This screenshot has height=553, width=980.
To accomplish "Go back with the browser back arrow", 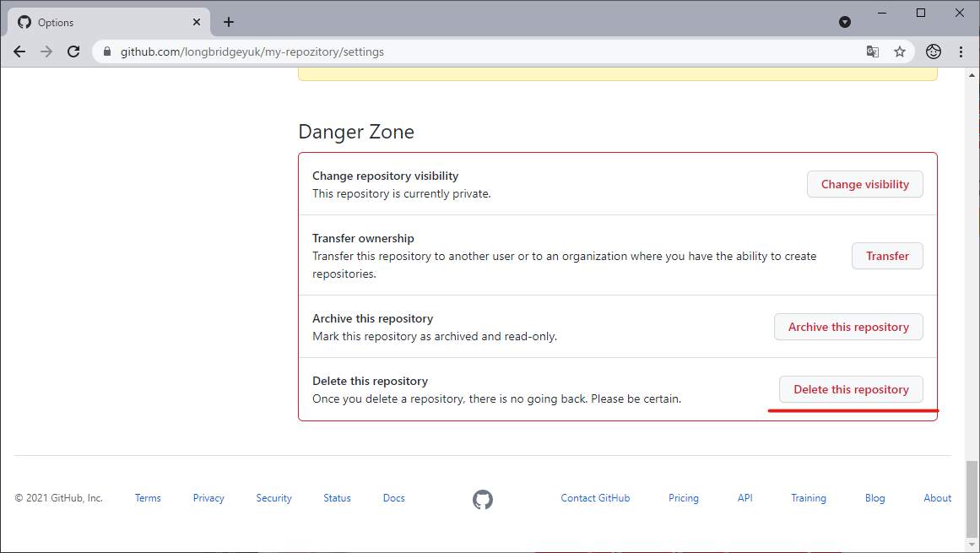I will pos(19,52).
